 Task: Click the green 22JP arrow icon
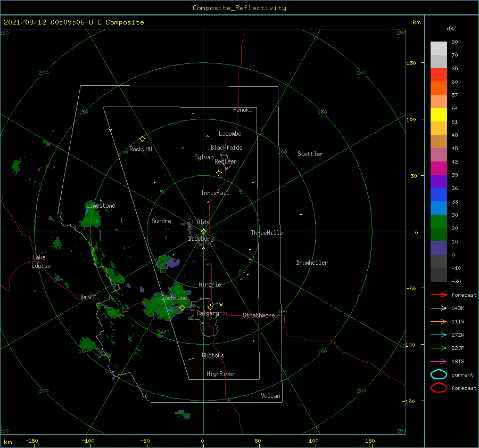point(439,348)
